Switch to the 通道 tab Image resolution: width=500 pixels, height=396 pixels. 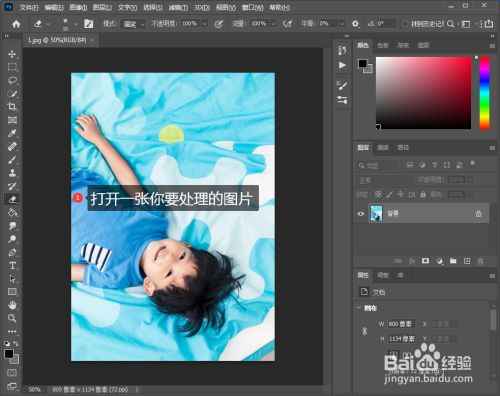click(x=383, y=147)
